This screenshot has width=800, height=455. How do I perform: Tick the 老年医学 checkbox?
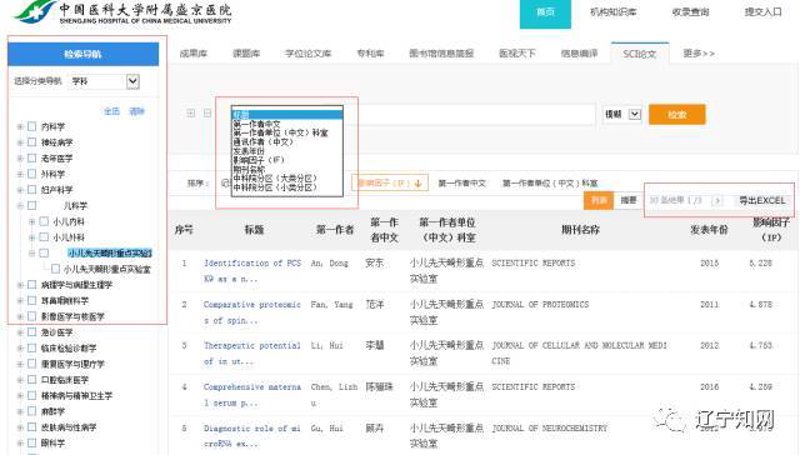32,158
